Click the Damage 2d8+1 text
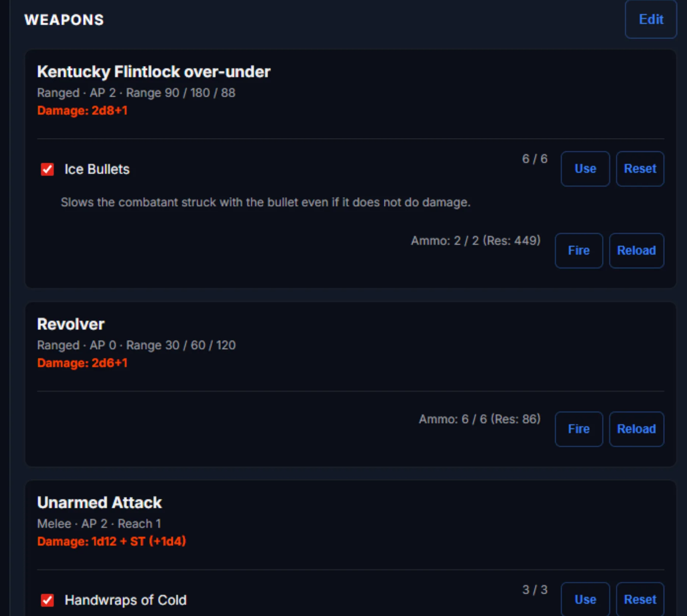687x616 pixels. (x=82, y=111)
